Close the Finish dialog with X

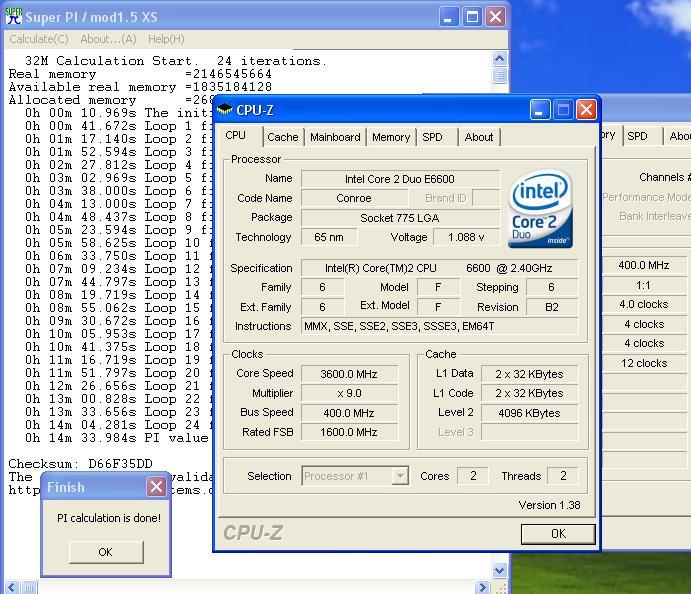click(156, 487)
